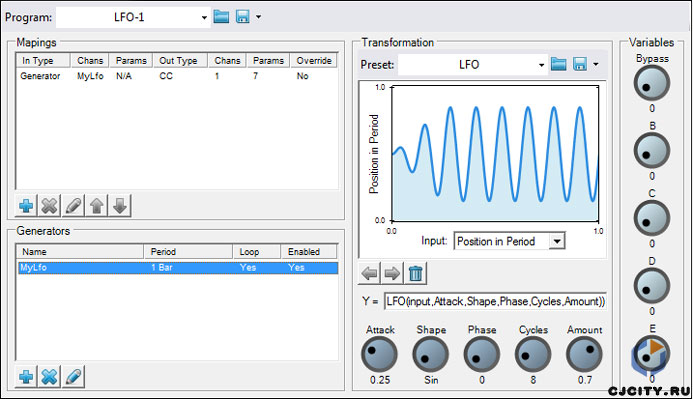The image size is (693, 399).
Task: Go to next transformation with right arrow
Action: tap(392, 274)
